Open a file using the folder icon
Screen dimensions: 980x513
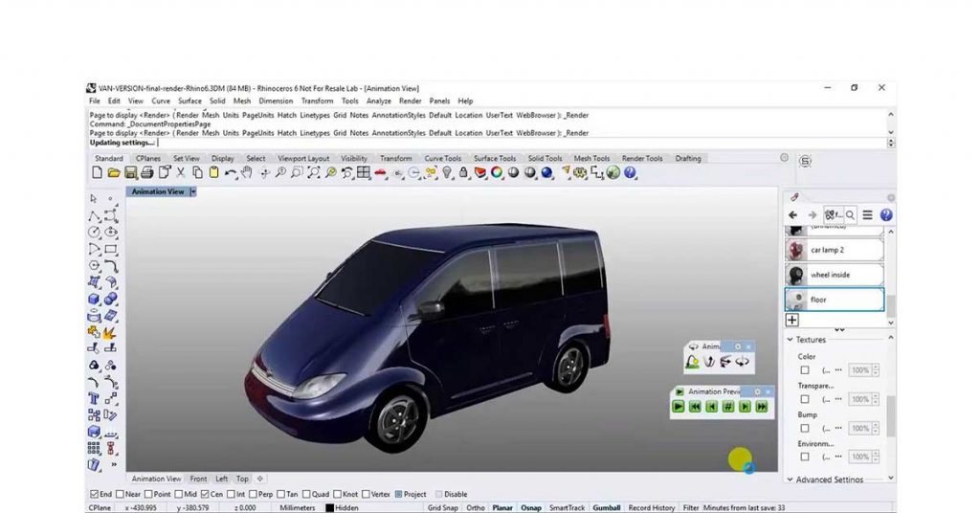114,172
